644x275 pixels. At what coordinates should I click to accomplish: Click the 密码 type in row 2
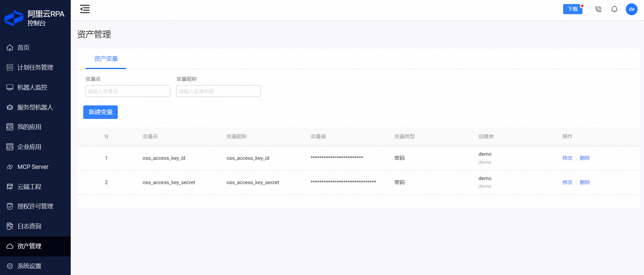(400, 182)
